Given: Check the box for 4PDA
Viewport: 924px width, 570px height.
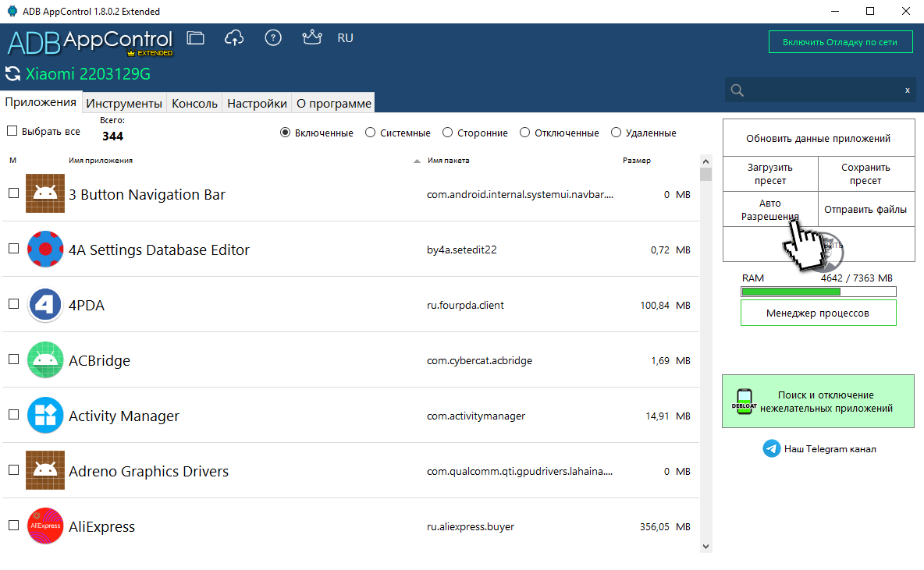Looking at the screenshot, I should (x=13, y=304).
